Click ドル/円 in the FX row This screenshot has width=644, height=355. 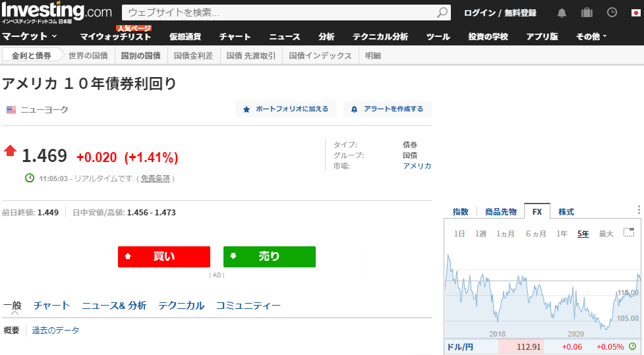click(460, 347)
